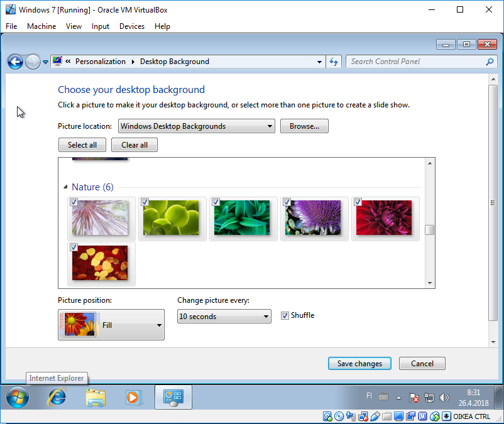504x424 pixels.
Task: Click the wallpaper list scroll-down arrow
Action: 430,283
